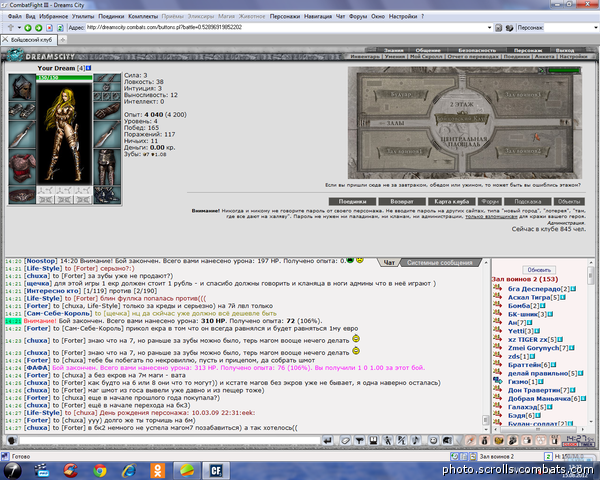Click the go icon right of the address bar
The image size is (600, 480).
pyautogui.click(x=498, y=28)
